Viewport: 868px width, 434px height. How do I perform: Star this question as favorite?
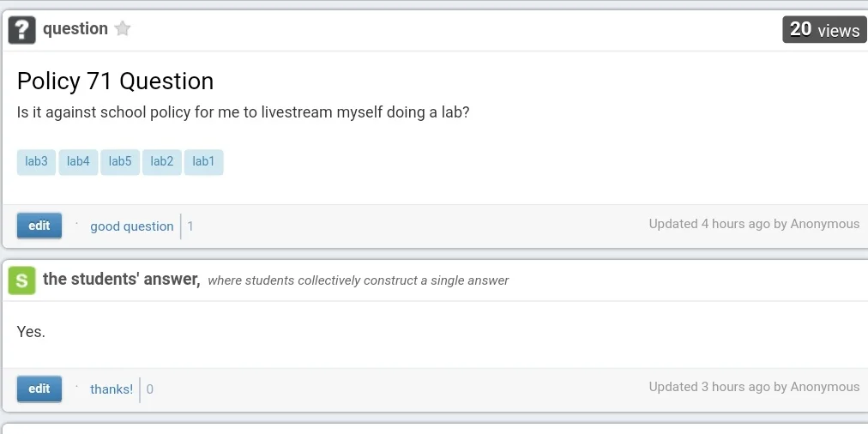point(123,28)
